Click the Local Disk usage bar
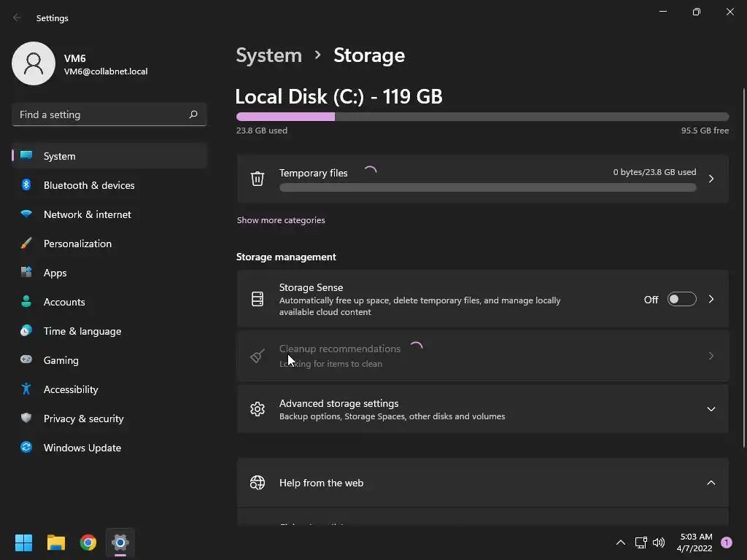 click(482, 117)
